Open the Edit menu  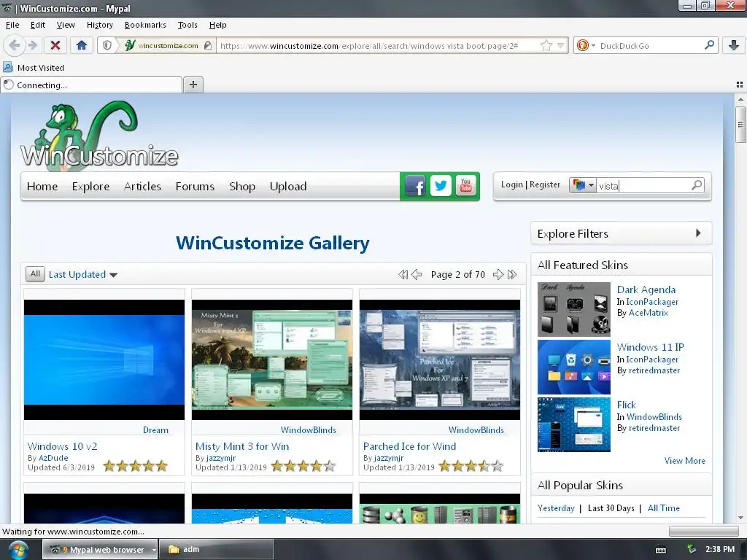[38, 25]
